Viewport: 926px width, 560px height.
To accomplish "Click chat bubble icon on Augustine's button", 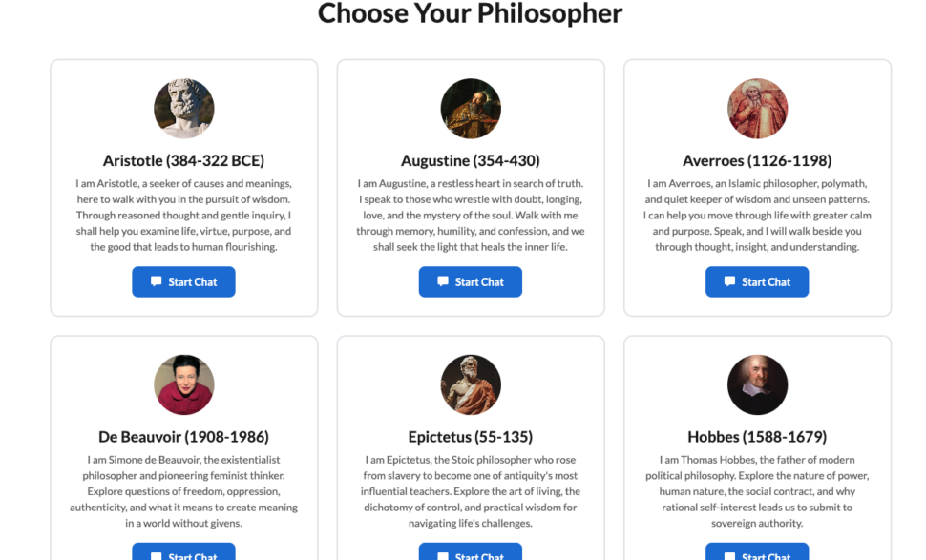I will point(443,281).
